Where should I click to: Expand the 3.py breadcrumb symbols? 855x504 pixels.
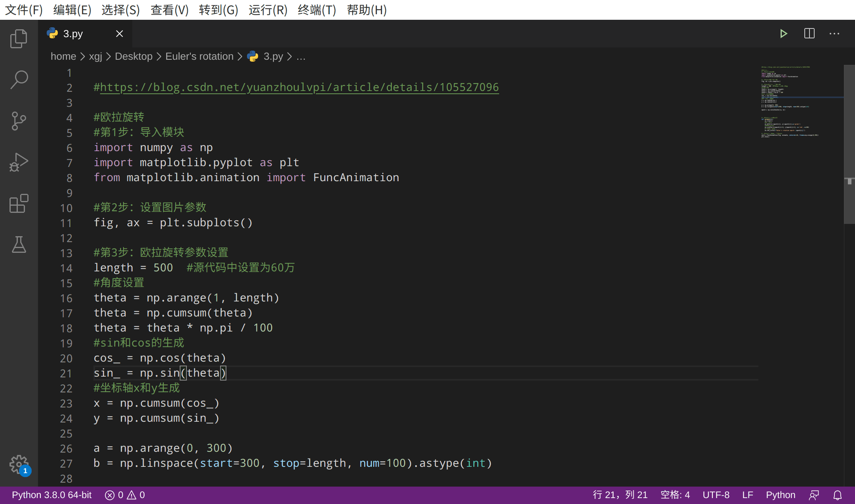tap(301, 57)
